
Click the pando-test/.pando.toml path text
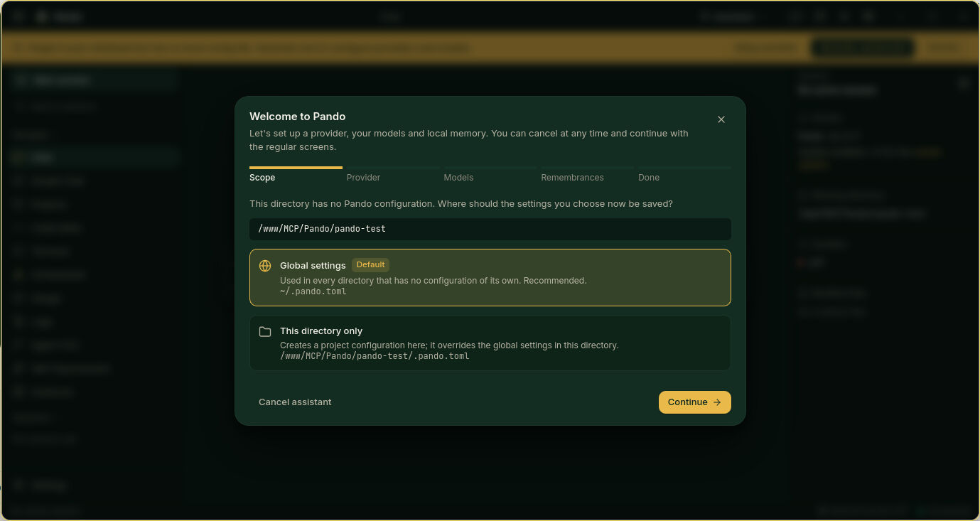(x=375, y=356)
